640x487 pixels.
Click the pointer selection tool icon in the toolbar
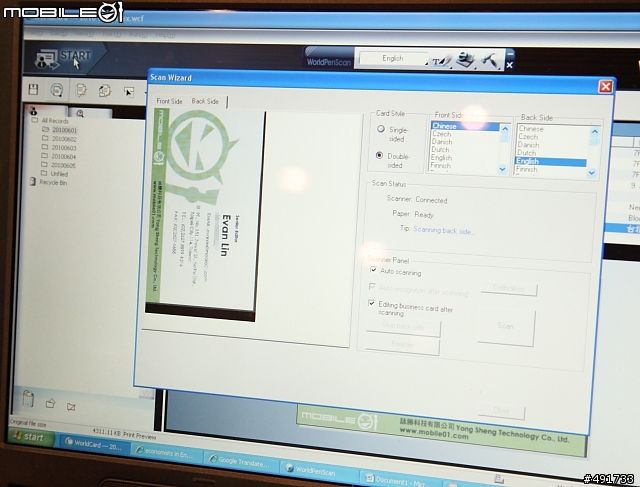[x=129, y=92]
